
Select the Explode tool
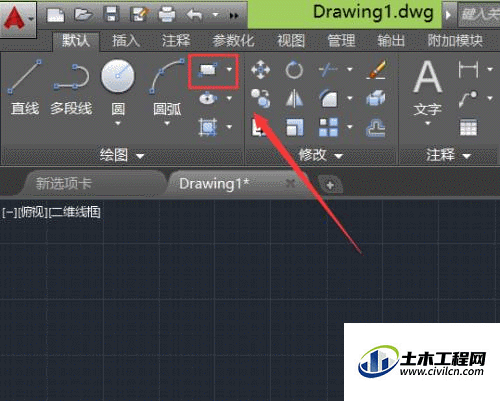(x=376, y=98)
